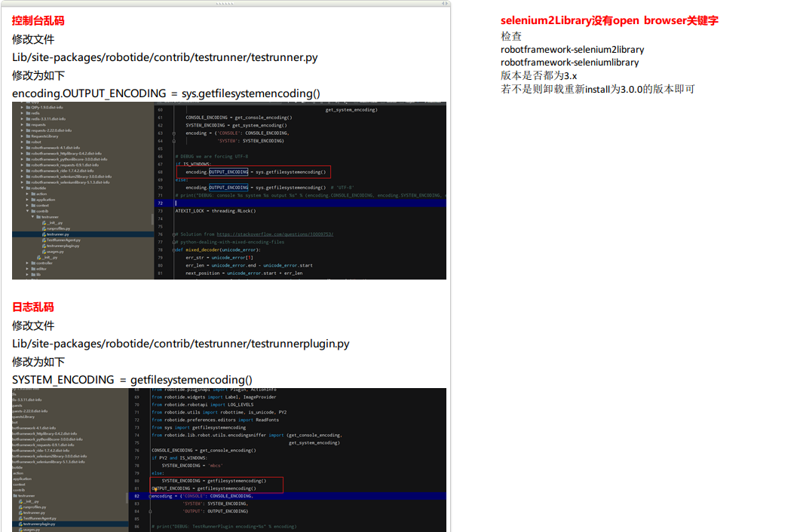Click runprofiles.py icon in second code screenshot
The width and height of the screenshot is (800, 532).
(21, 507)
